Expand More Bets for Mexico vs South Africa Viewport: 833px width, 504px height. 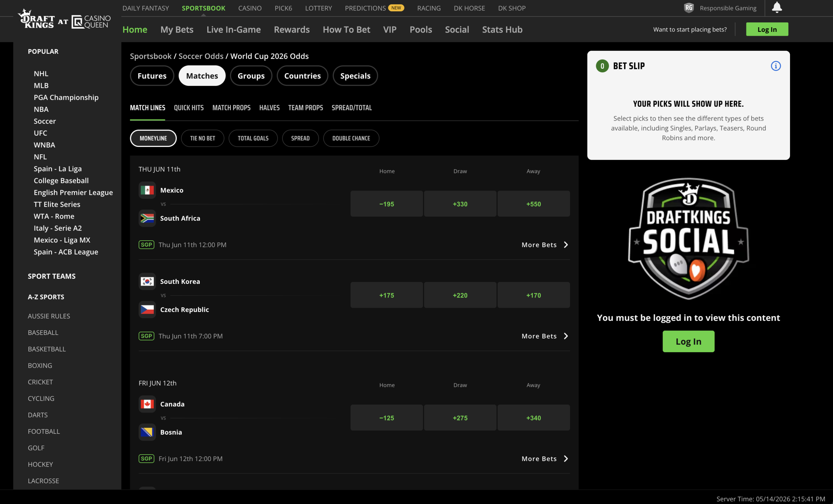tap(545, 245)
